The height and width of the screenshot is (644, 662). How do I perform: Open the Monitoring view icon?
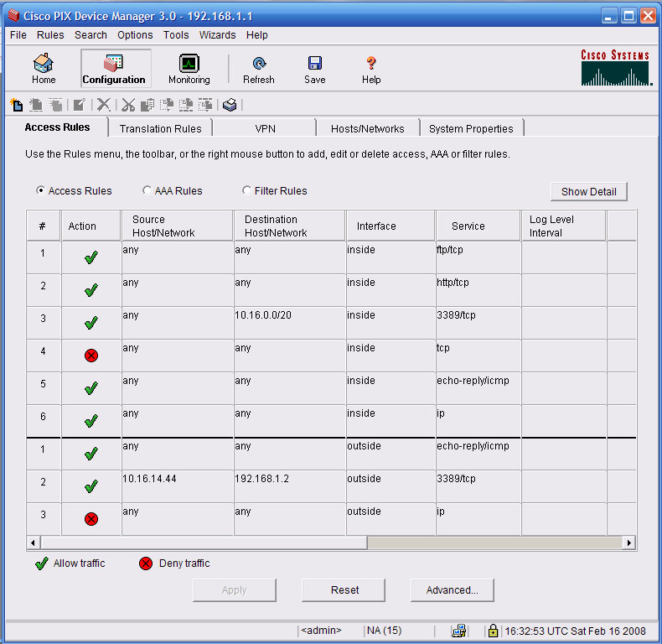coord(189,68)
